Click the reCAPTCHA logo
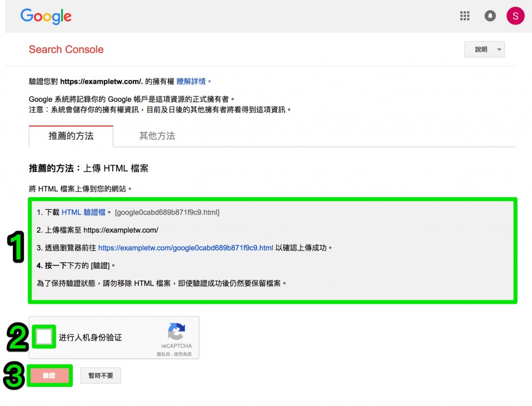The width and height of the screenshot is (532, 406). [x=177, y=331]
